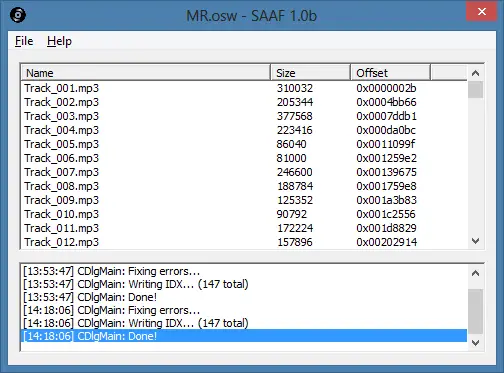
Task: Close the SAAF window
Action: click(482, 12)
